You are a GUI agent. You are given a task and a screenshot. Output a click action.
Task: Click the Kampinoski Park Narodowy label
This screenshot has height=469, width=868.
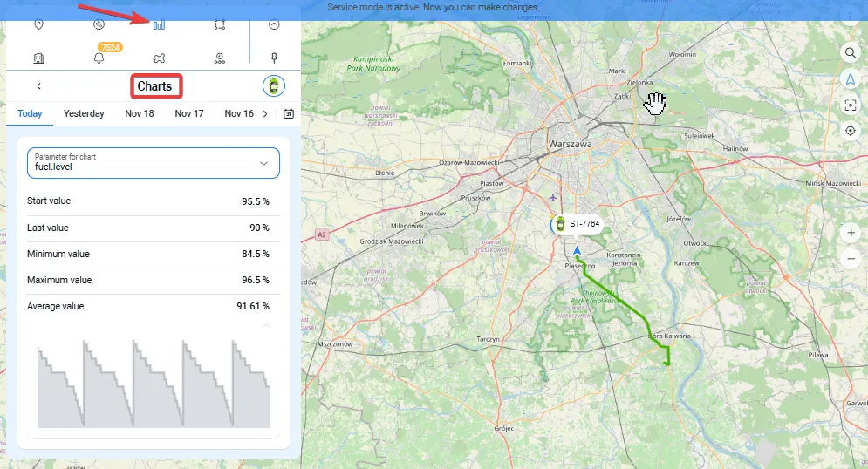(x=373, y=64)
